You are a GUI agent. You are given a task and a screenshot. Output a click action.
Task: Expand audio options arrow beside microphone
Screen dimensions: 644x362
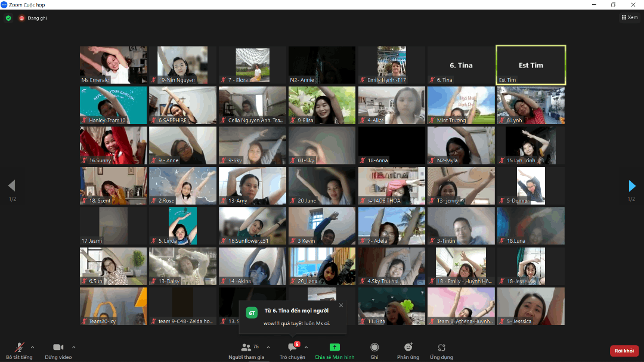pyautogui.click(x=32, y=347)
